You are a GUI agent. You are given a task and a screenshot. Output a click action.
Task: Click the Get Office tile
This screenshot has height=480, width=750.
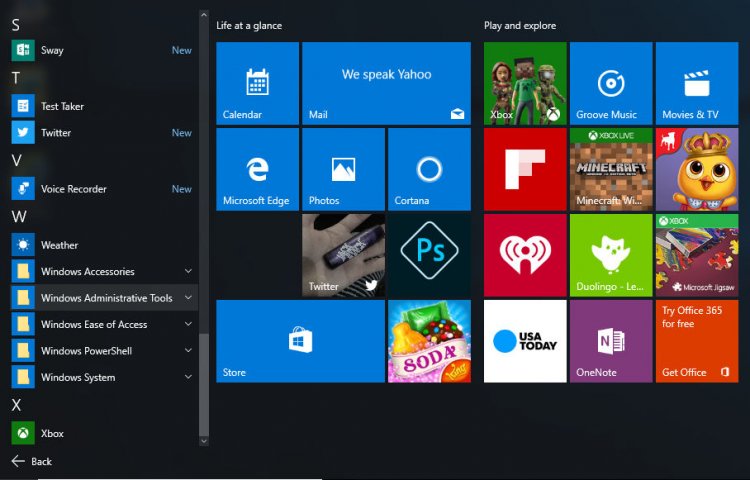(697, 341)
